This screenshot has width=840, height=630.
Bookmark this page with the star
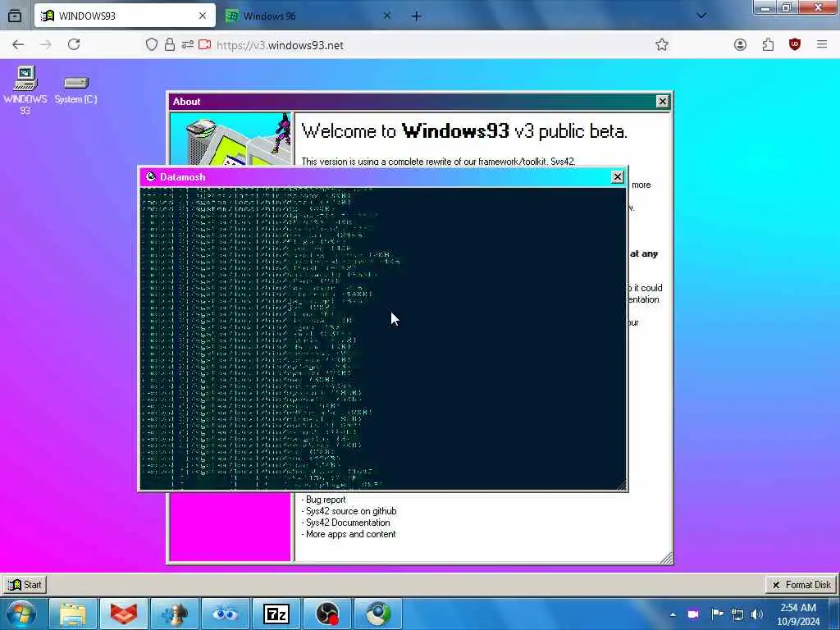pyautogui.click(x=662, y=44)
